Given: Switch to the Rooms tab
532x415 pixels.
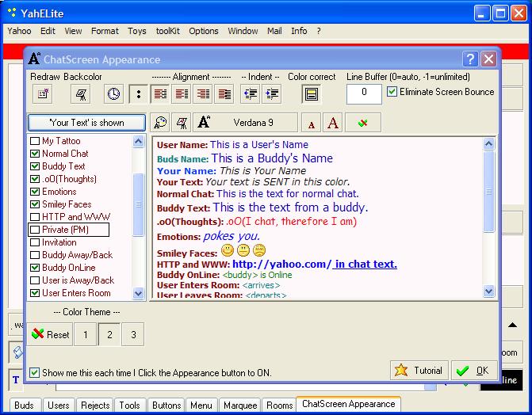Looking at the screenshot, I should click(280, 405).
